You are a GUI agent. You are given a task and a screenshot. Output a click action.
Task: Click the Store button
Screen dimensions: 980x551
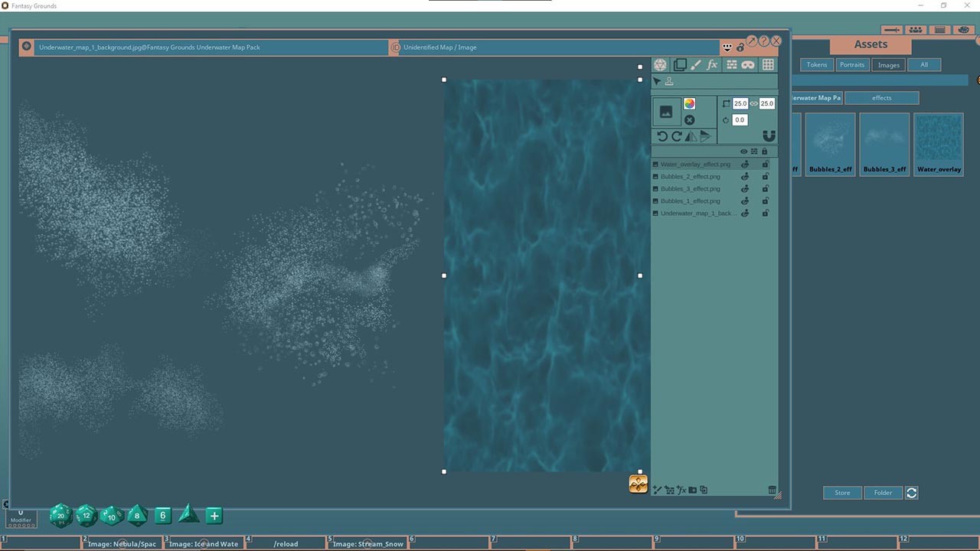(x=842, y=492)
